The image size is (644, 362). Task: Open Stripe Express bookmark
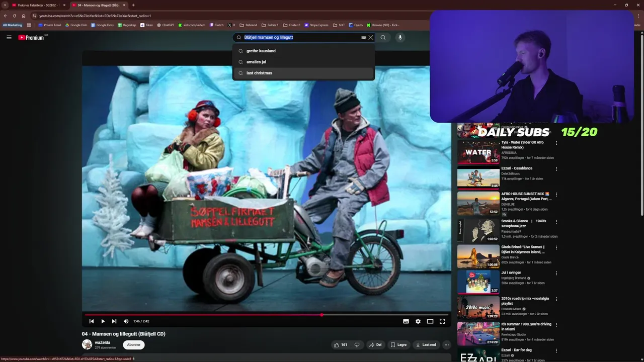pos(316,25)
